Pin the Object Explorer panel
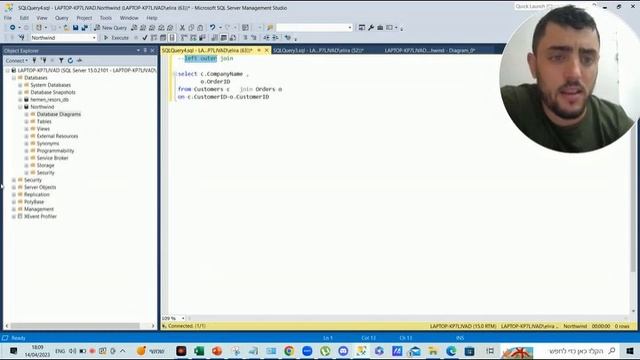The image size is (640, 360). tap(145, 51)
